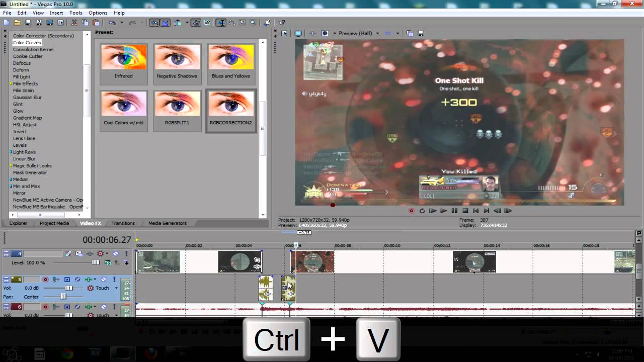Switch to the Explorer tab
The height and width of the screenshot is (362, 644).
pos(19,223)
